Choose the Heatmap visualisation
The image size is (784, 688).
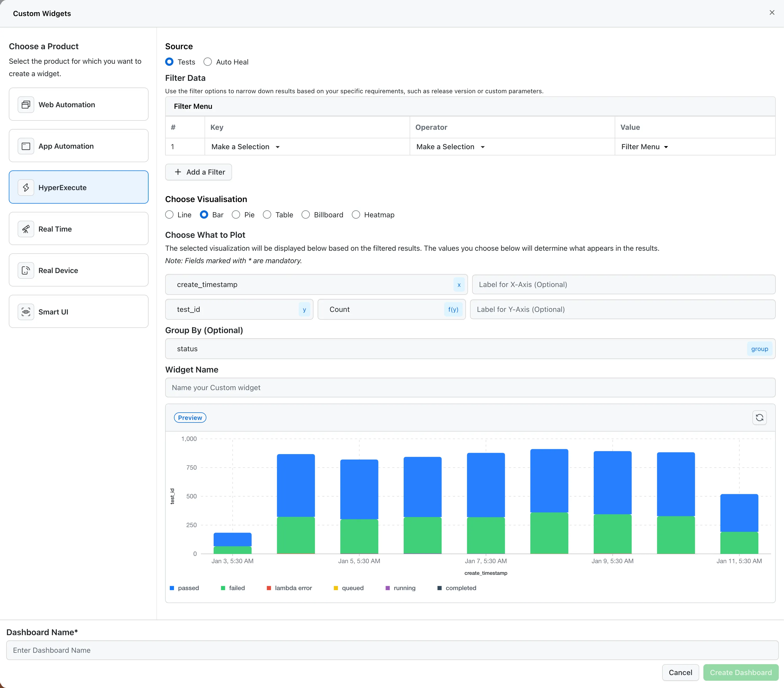click(x=356, y=215)
